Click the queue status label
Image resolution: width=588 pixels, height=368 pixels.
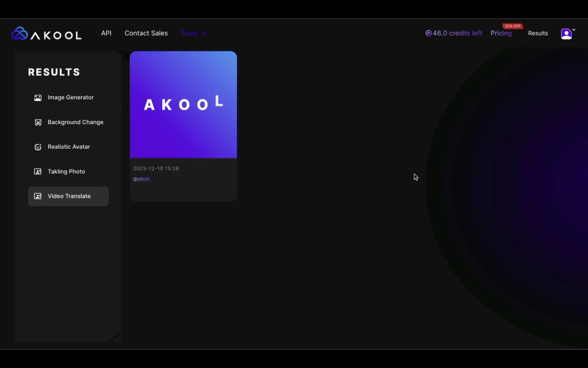pyautogui.click(x=141, y=179)
